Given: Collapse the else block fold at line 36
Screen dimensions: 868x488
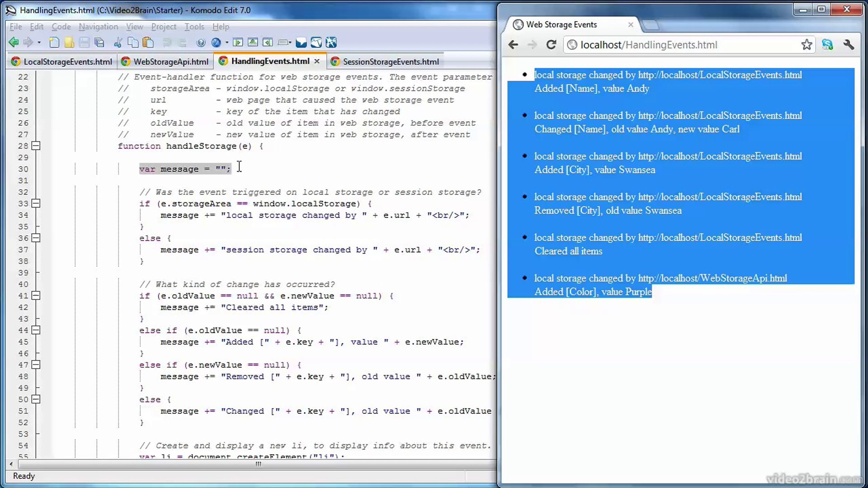Looking at the screenshot, I should pos(36,238).
